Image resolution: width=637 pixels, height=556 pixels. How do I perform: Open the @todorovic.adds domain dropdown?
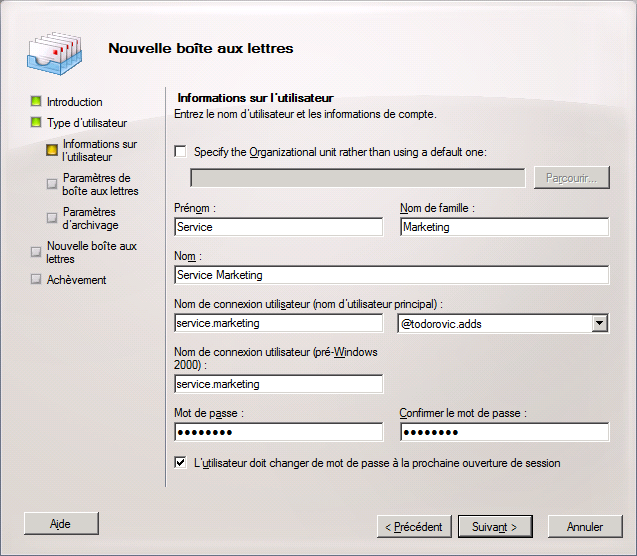coord(599,323)
